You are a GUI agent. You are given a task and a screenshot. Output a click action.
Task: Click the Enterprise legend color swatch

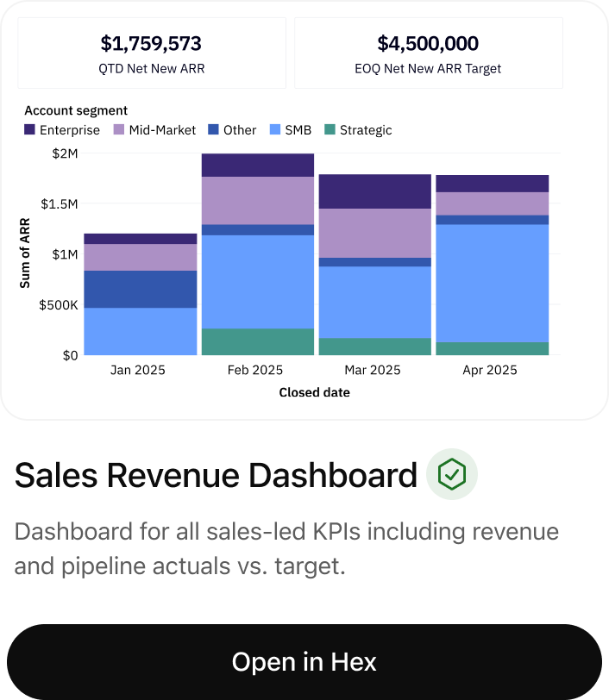(x=30, y=130)
